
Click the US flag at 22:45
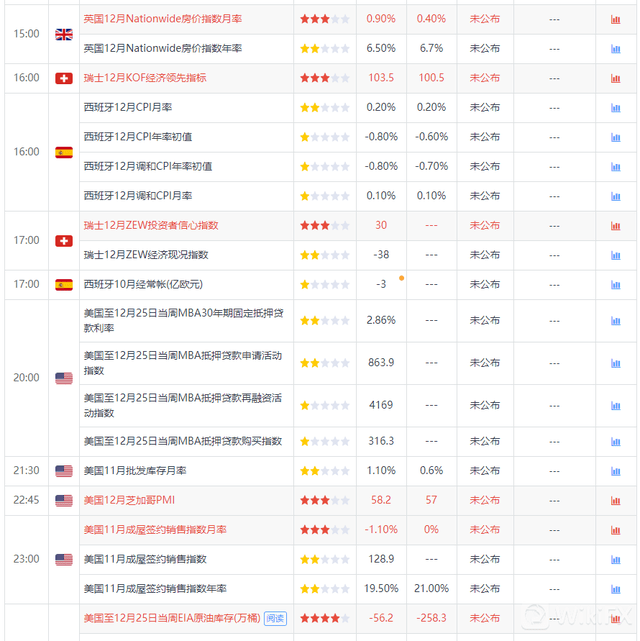(x=64, y=500)
